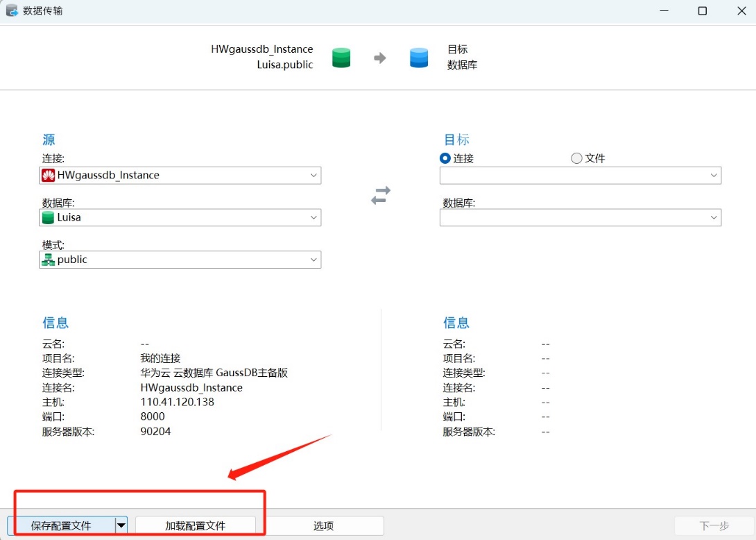Image resolution: width=756 pixels, height=540 pixels.
Task: Click the 选项 button
Action: click(323, 525)
